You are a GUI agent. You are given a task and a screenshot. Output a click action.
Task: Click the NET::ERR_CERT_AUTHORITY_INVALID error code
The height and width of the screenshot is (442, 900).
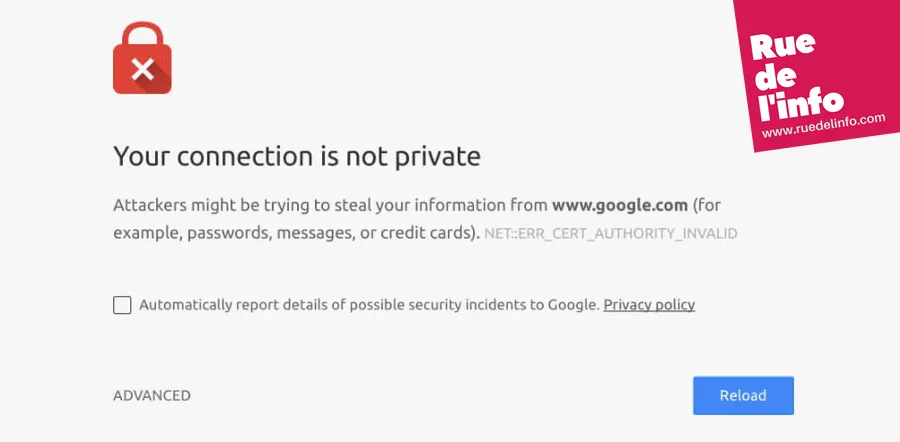[x=611, y=234]
